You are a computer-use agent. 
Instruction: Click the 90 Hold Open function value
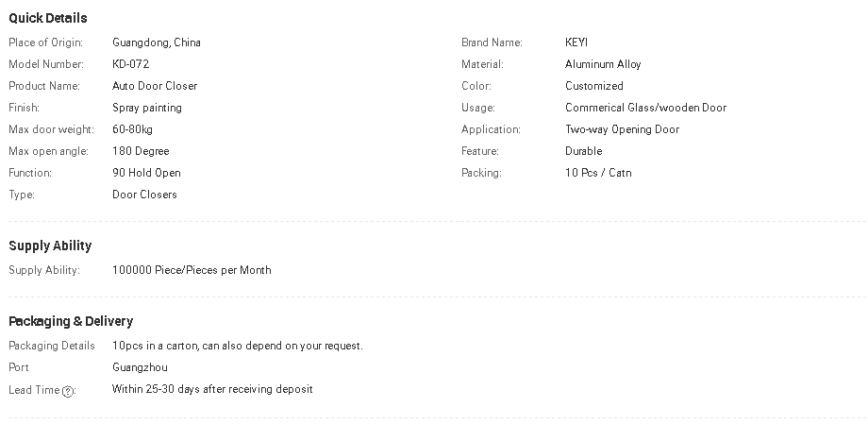tap(146, 173)
